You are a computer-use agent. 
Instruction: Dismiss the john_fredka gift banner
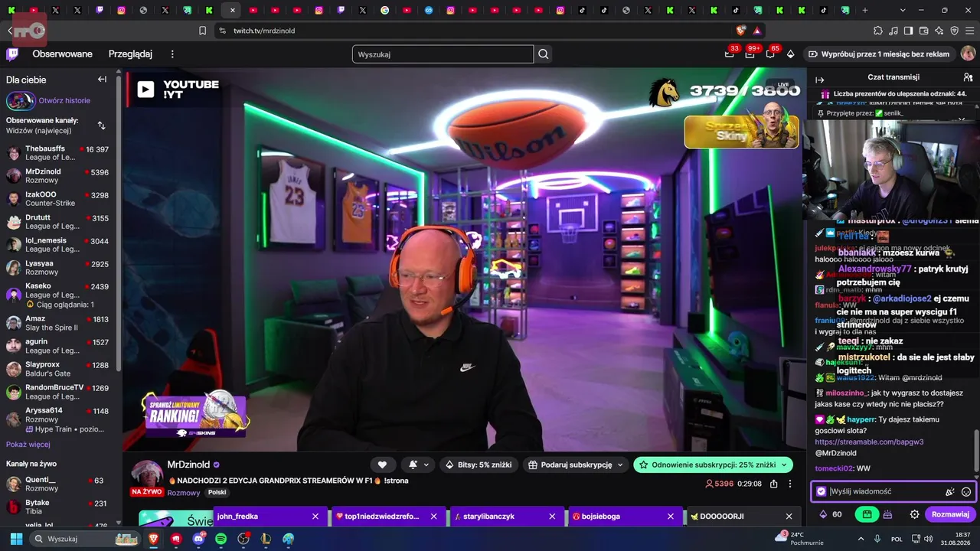coord(315,517)
